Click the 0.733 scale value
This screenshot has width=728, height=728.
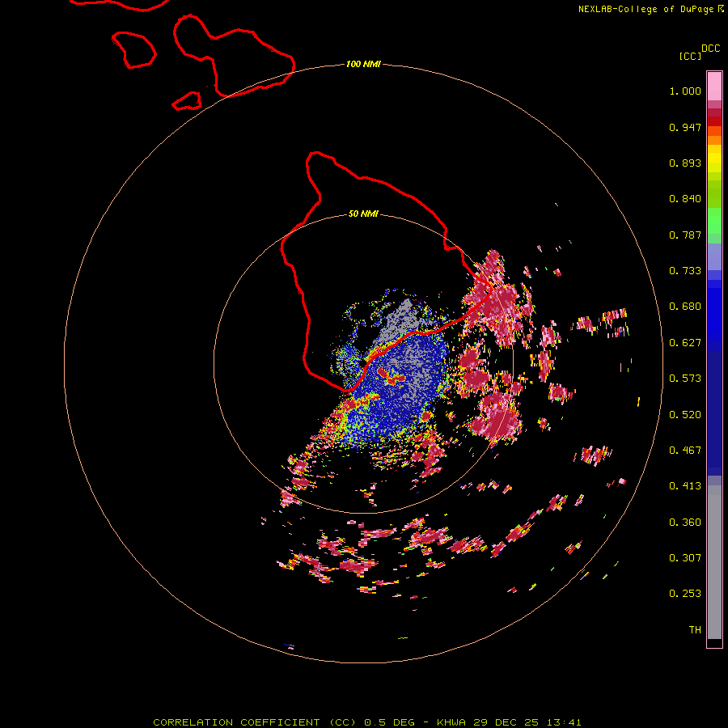click(x=685, y=271)
